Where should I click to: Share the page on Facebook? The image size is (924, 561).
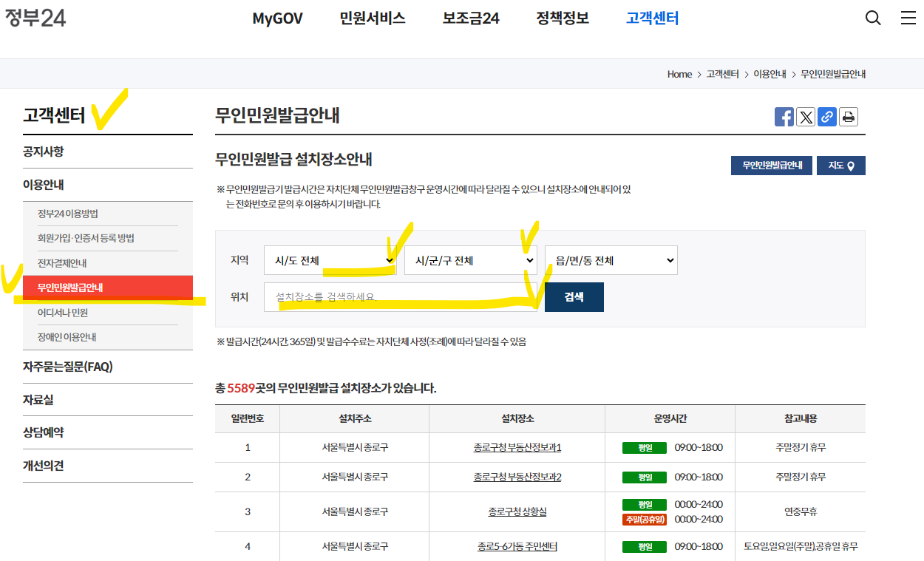click(x=784, y=116)
